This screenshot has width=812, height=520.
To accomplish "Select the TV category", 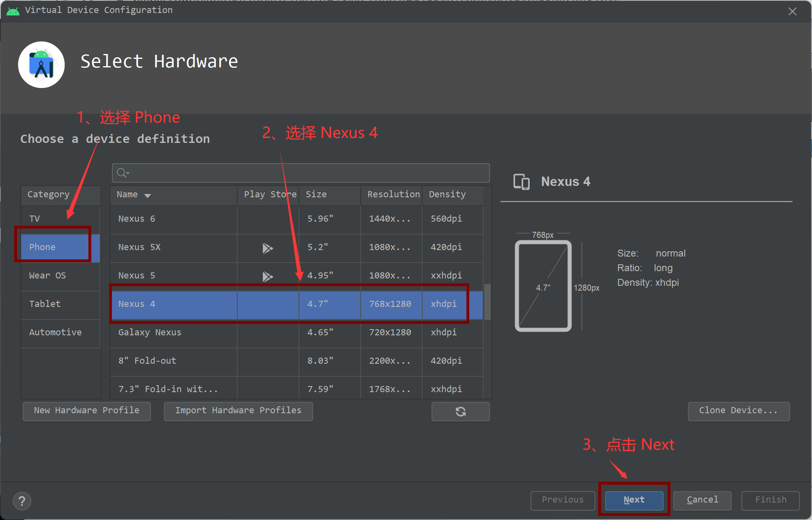I will pyautogui.click(x=60, y=219).
